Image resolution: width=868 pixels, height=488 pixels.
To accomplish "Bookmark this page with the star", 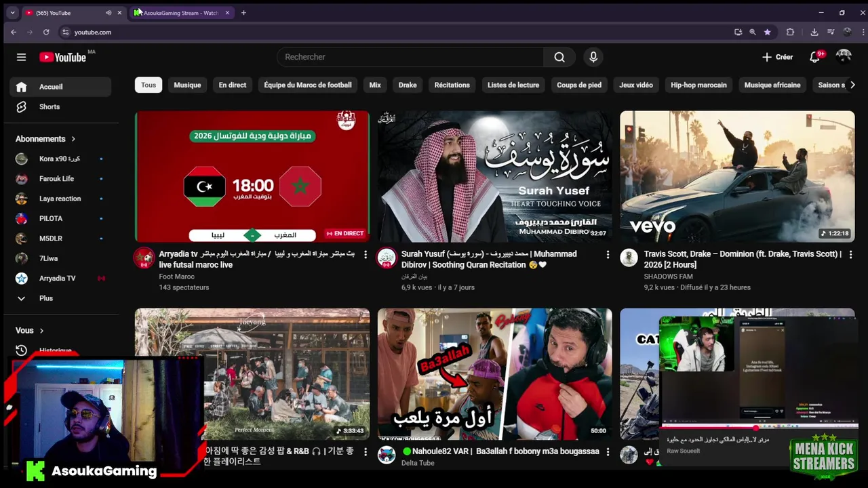I will click(767, 32).
